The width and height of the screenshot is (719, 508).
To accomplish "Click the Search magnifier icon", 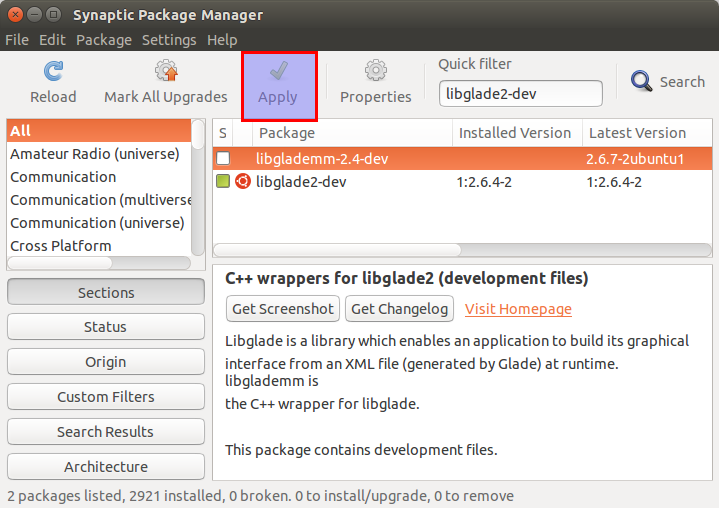I will pos(641,81).
